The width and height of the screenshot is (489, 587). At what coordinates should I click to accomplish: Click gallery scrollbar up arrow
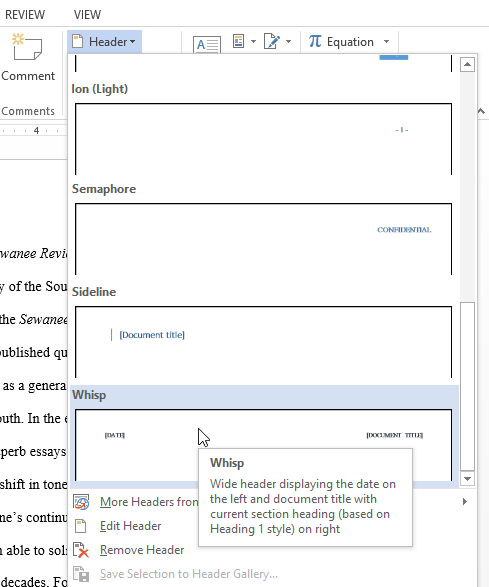coord(467,64)
